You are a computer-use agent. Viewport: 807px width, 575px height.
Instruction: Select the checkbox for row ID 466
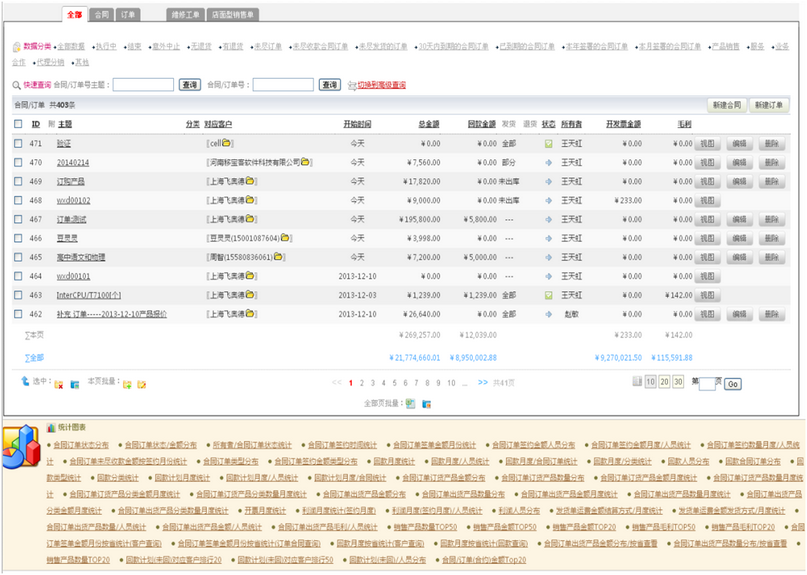tap(18, 239)
